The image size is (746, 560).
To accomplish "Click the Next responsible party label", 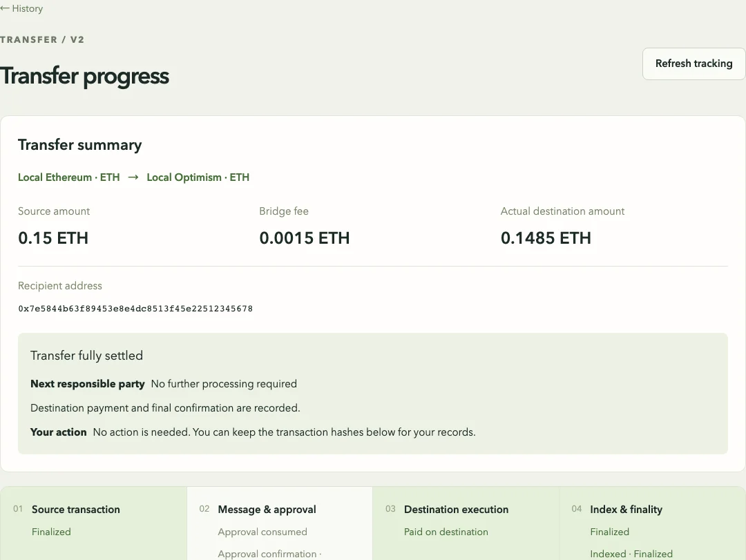I will click(x=88, y=384).
